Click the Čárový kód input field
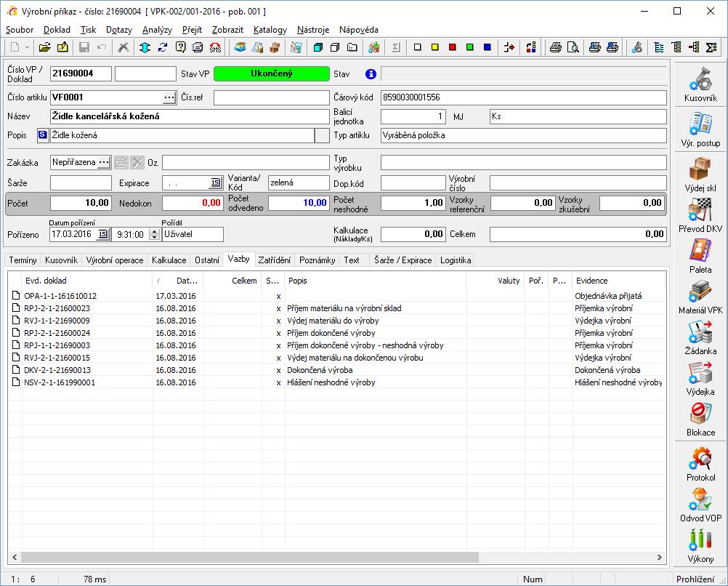 tap(523, 97)
